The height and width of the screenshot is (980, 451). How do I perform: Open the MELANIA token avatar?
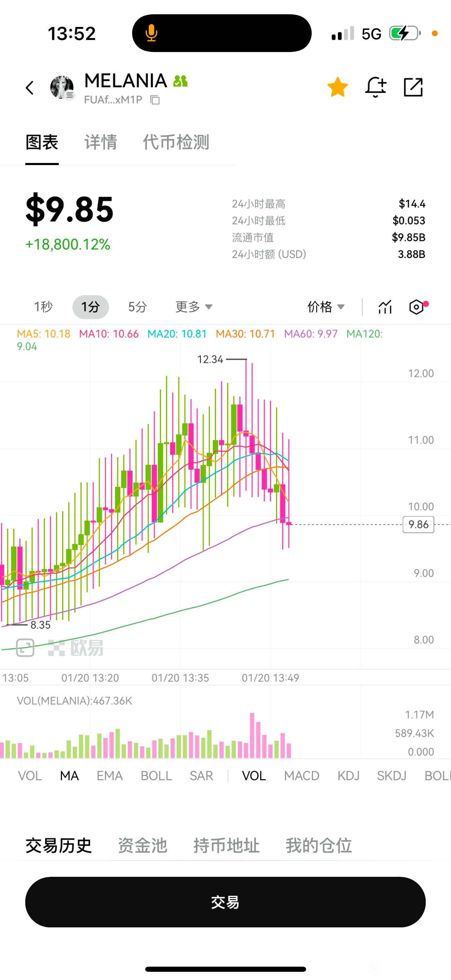click(61, 87)
